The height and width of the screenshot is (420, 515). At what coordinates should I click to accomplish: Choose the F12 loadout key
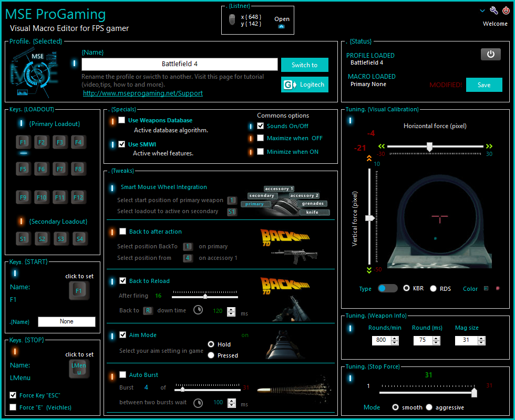(x=78, y=197)
